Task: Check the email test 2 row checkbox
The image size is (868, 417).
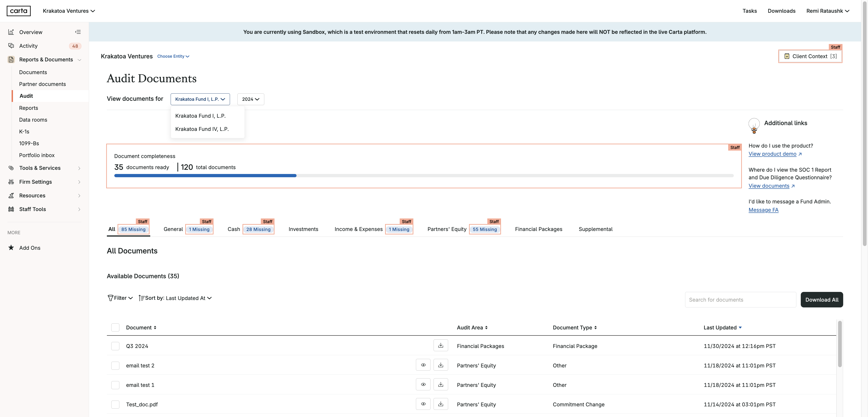Action: point(115,366)
